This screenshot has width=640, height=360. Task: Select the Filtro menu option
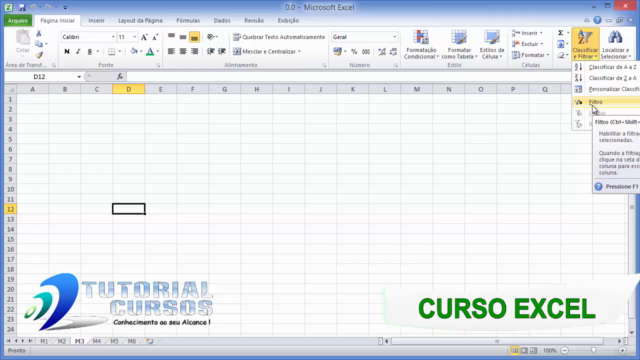(607, 102)
